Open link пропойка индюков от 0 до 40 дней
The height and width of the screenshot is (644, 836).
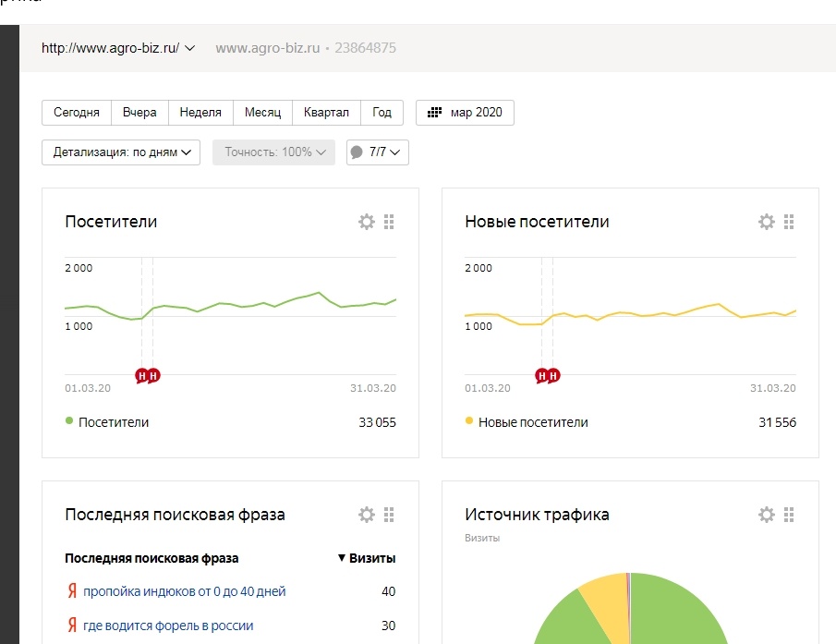pyautogui.click(x=185, y=591)
